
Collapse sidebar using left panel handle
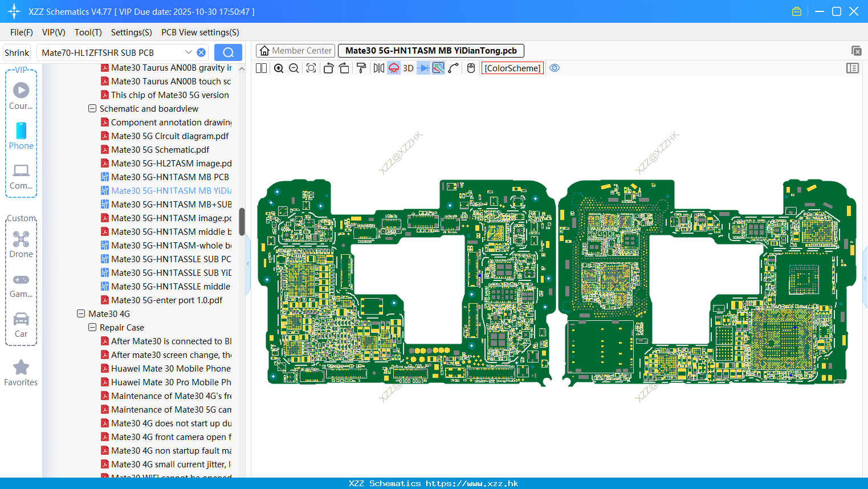coord(248,263)
